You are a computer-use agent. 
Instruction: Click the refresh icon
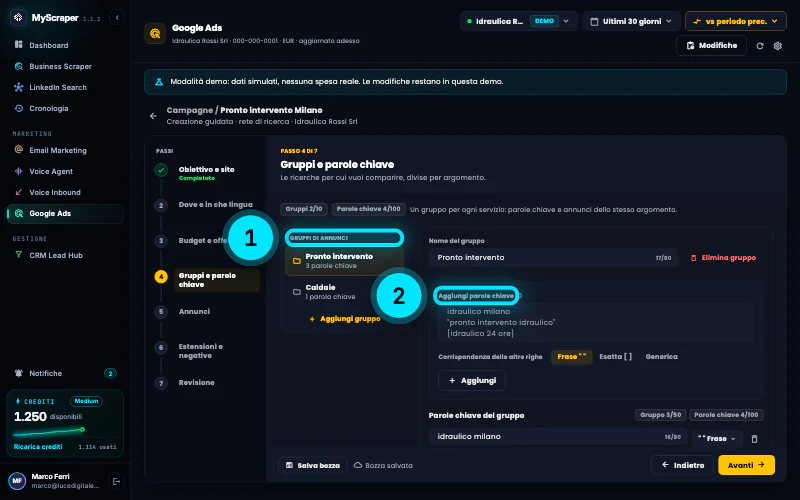click(x=760, y=46)
